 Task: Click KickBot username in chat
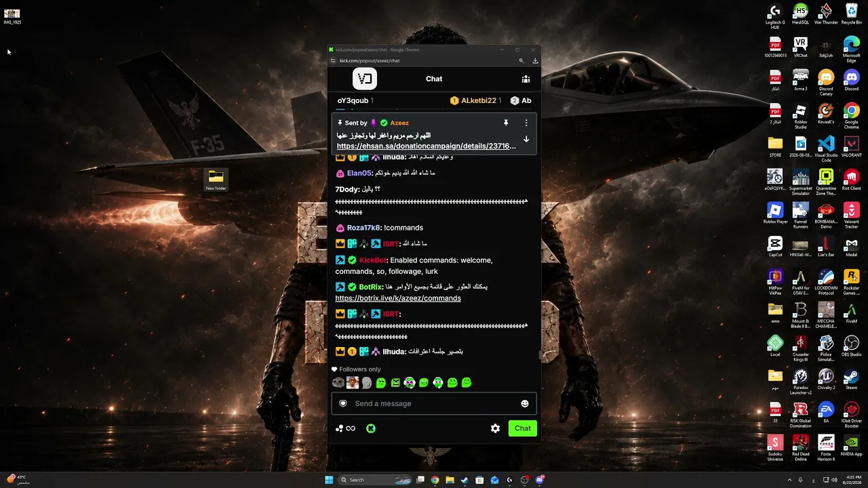pyautogui.click(x=373, y=260)
